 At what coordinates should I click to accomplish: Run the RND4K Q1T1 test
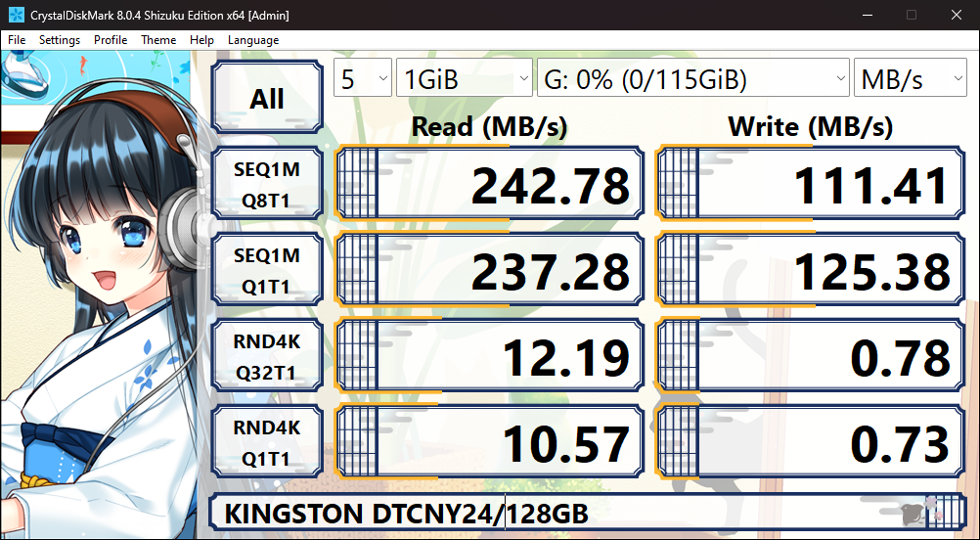tap(267, 443)
